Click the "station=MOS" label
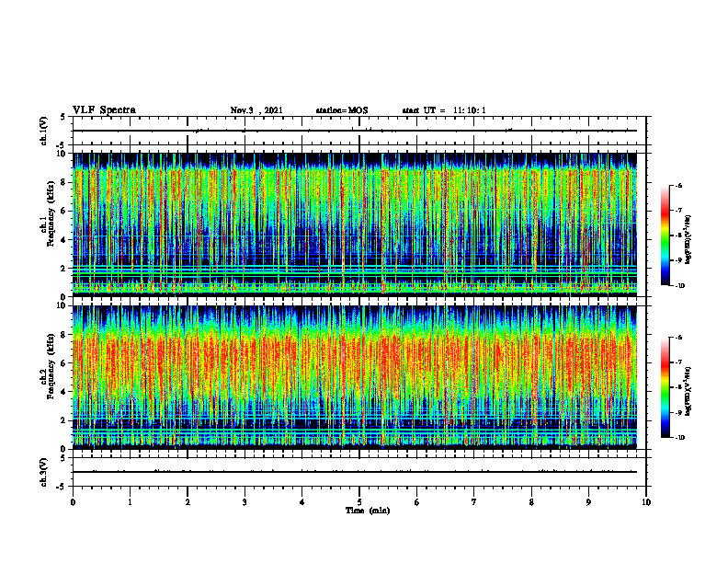This screenshot has width=728, height=563. pyautogui.click(x=342, y=110)
